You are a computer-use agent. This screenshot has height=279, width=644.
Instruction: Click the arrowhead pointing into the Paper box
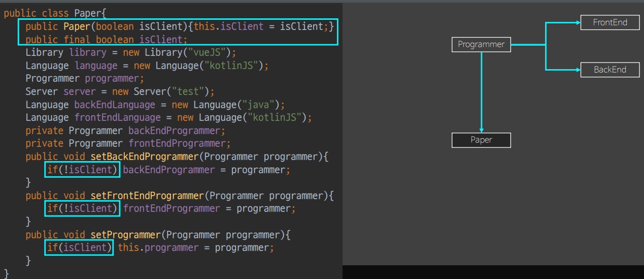tap(481, 130)
